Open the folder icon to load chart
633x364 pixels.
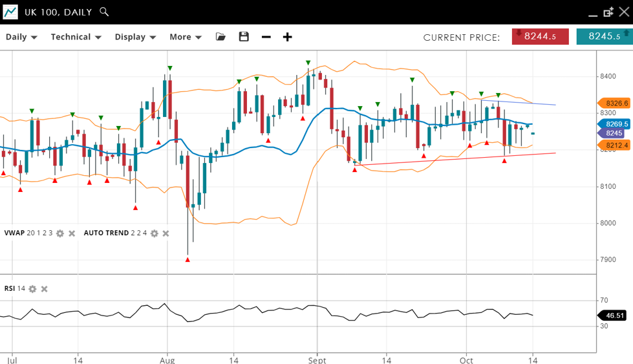click(x=221, y=37)
